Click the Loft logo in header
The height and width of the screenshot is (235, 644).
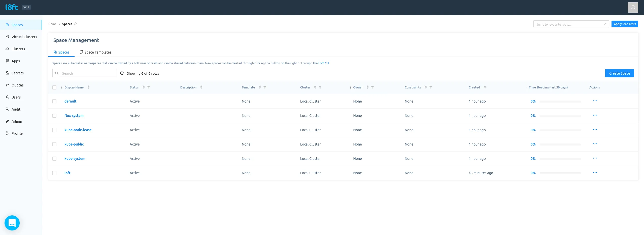12,7
